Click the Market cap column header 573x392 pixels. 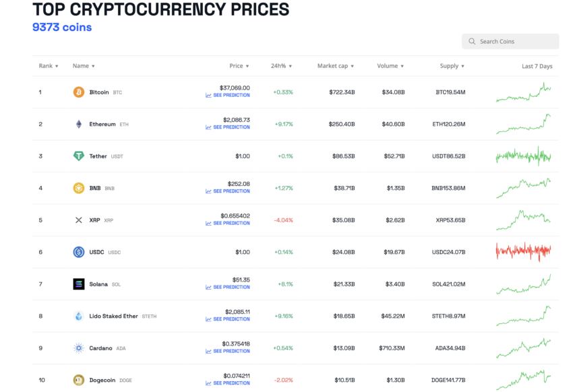coord(335,65)
